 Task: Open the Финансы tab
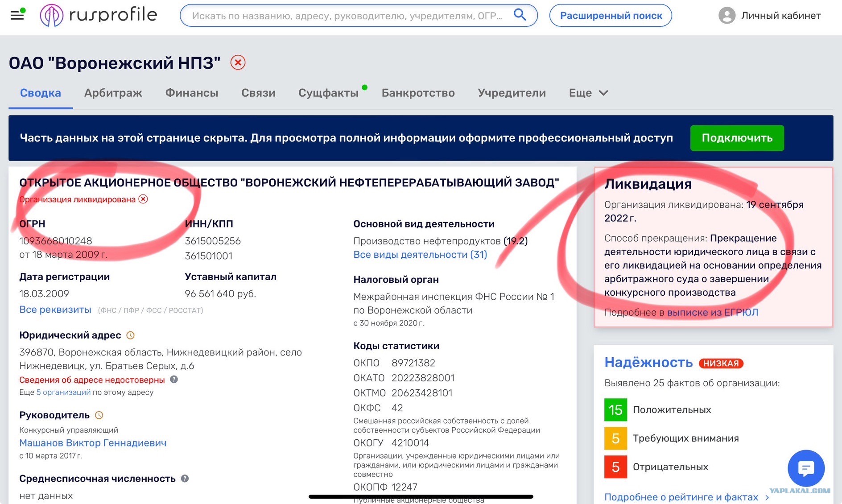192,93
